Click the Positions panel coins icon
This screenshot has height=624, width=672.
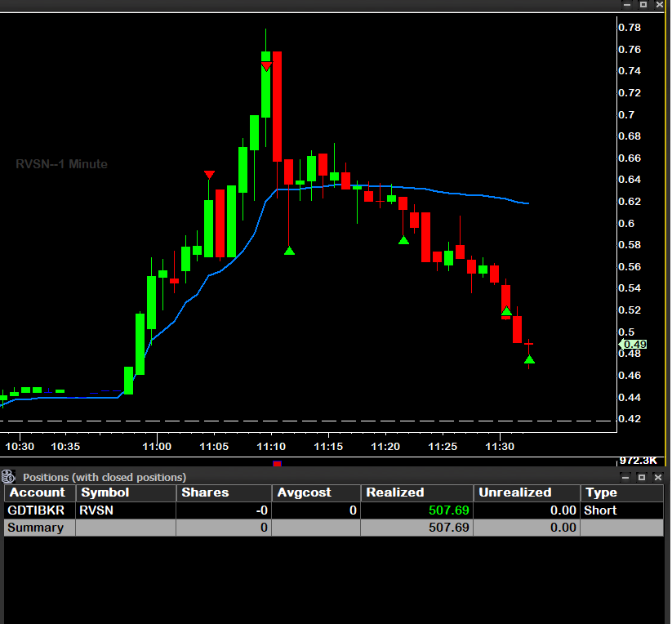8,476
